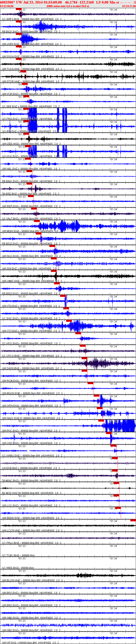Click the RMS noise scaling note
The height and width of the screenshot is (644, 136).
click(x=68, y=6)
